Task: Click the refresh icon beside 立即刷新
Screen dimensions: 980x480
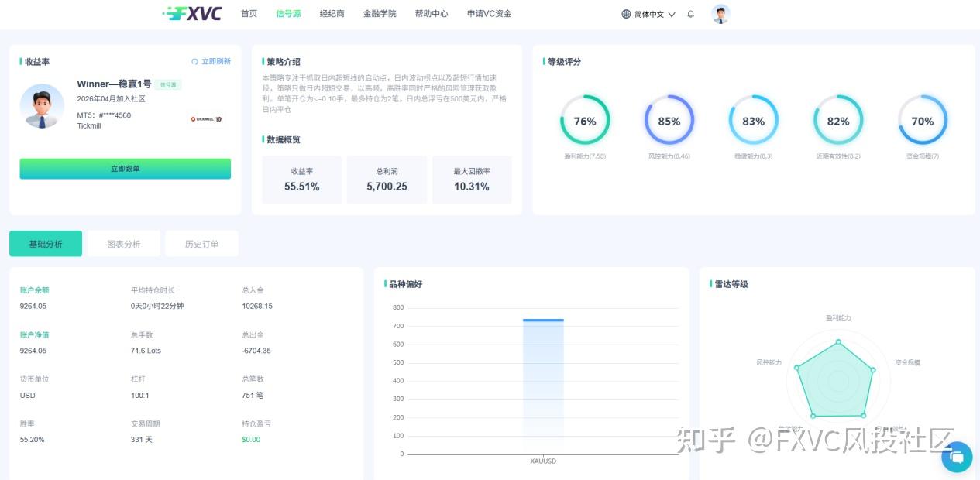Action: (194, 61)
